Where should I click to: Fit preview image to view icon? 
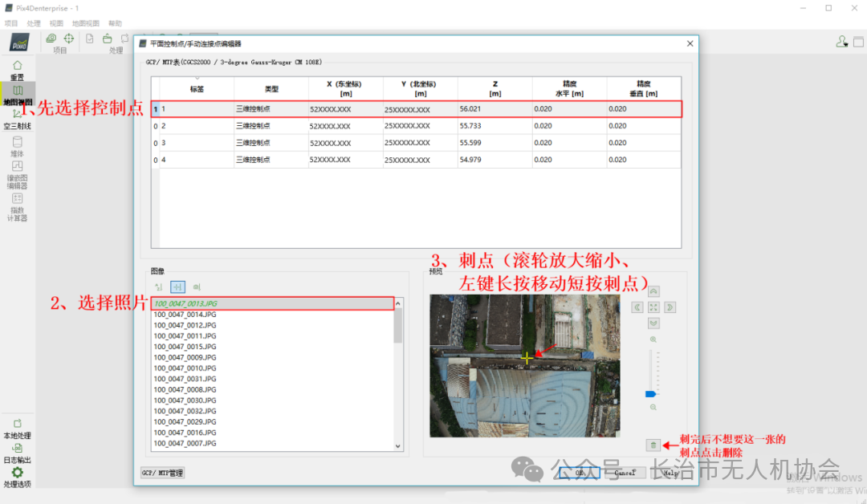tap(653, 307)
